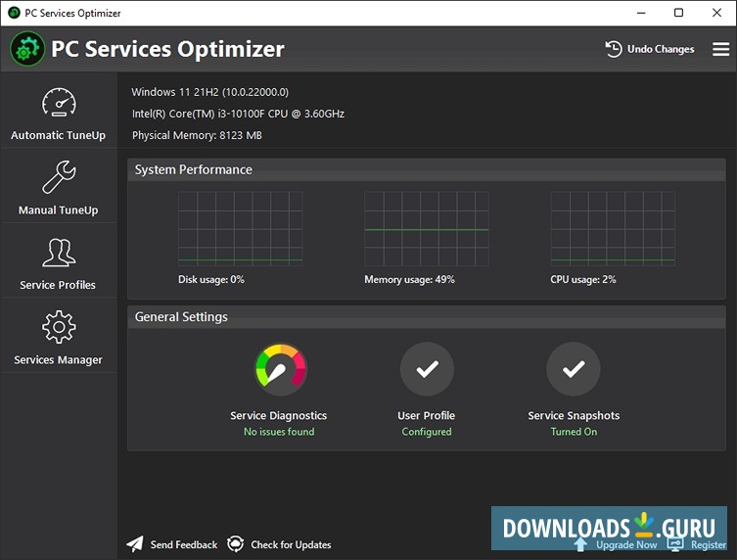The image size is (737, 560).
Task: Click the Disk usage graph
Action: point(240,228)
